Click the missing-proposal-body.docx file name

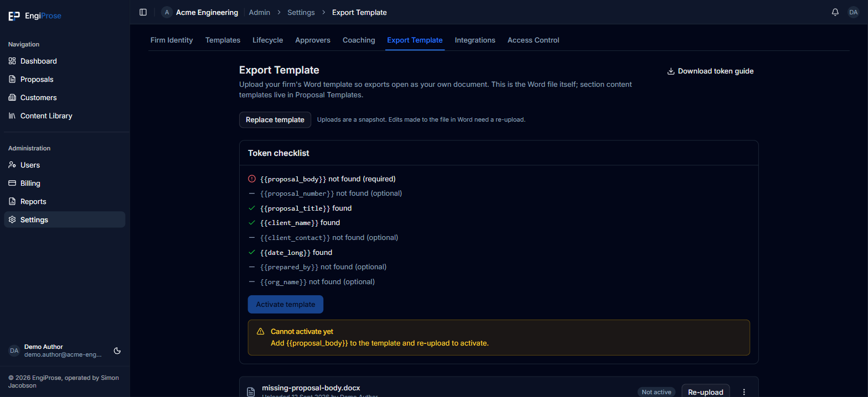click(311, 388)
